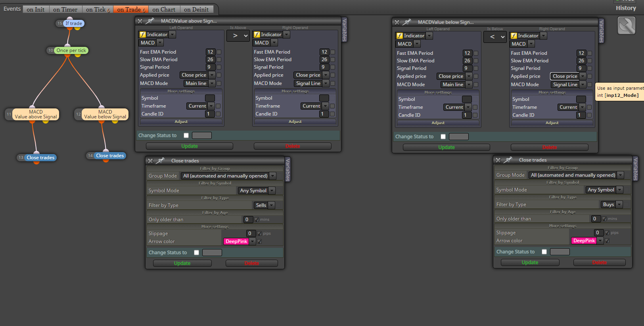Click Update in Sells Close trades panel
The height and width of the screenshot is (326, 644).
point(182,263)
